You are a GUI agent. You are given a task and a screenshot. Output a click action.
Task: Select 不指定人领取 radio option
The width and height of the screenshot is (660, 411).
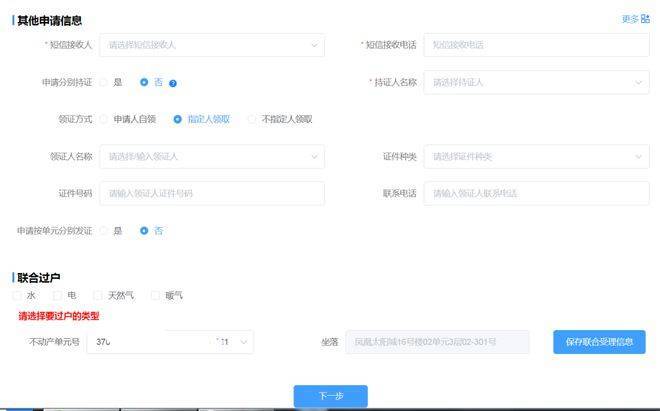click(x=252, y=119)
